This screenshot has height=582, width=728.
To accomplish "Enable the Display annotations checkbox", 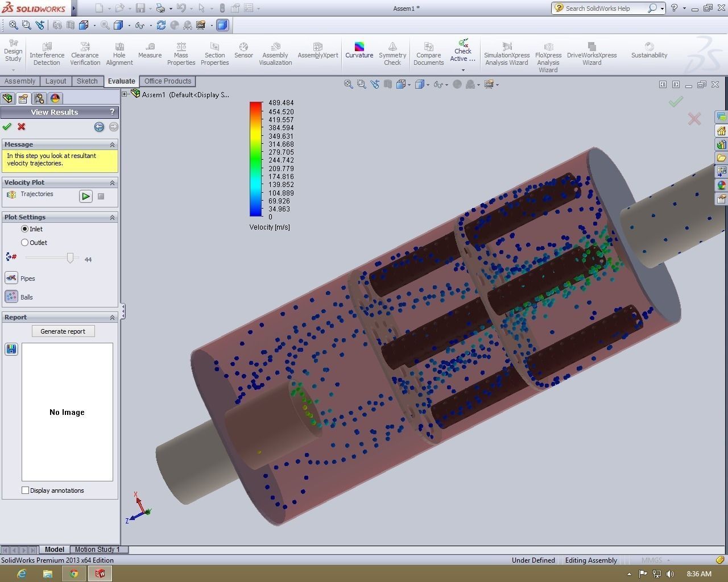I will [25, 490].
